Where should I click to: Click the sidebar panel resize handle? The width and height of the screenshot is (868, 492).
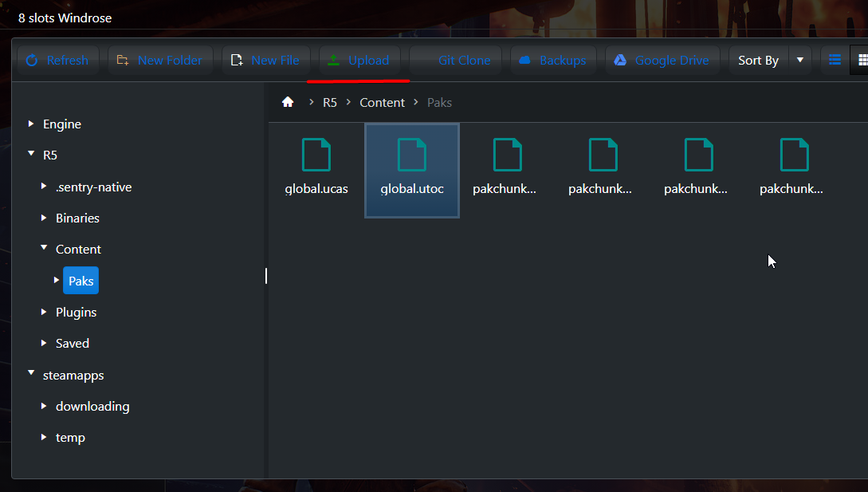266,276
